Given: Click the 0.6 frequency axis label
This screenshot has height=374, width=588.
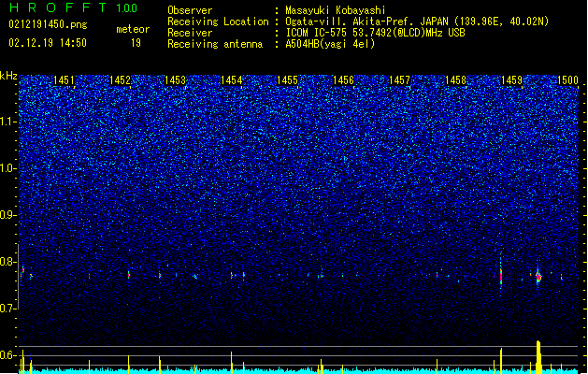Looking at the screenshot, I should pyautogui.click(x=8, y=355).
